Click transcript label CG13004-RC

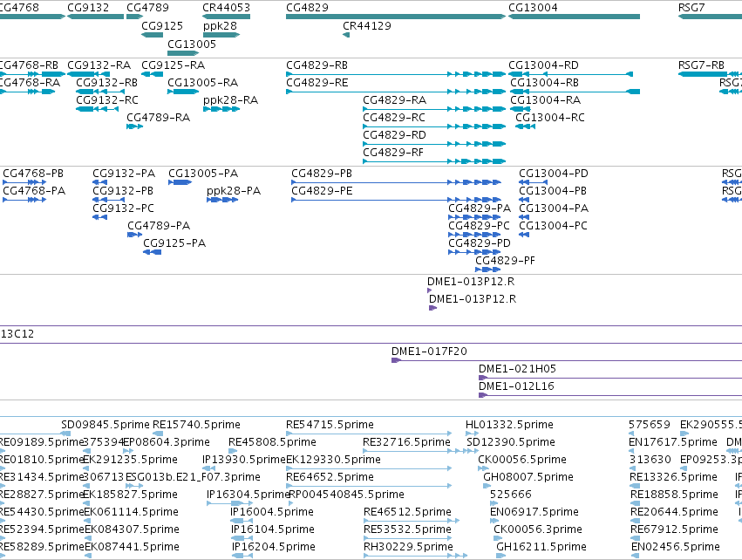pyautogui.click(x=550, y=118)
